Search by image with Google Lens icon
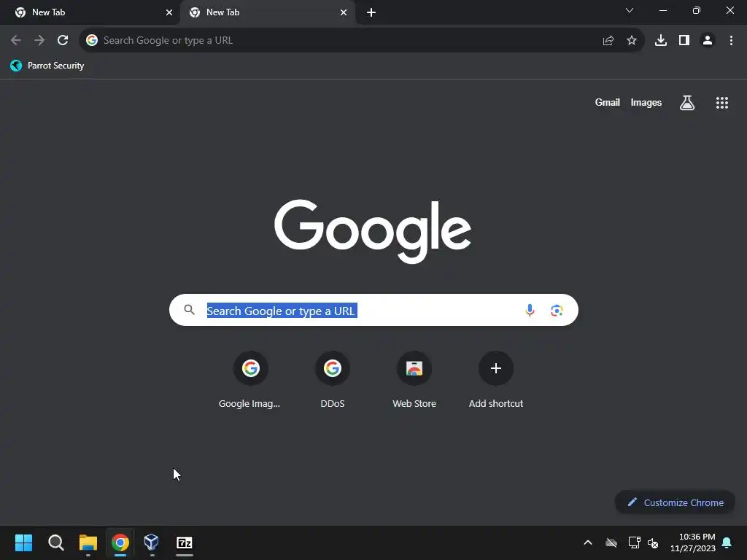Viewport: 747px width, 560px height. pos(557,311)
